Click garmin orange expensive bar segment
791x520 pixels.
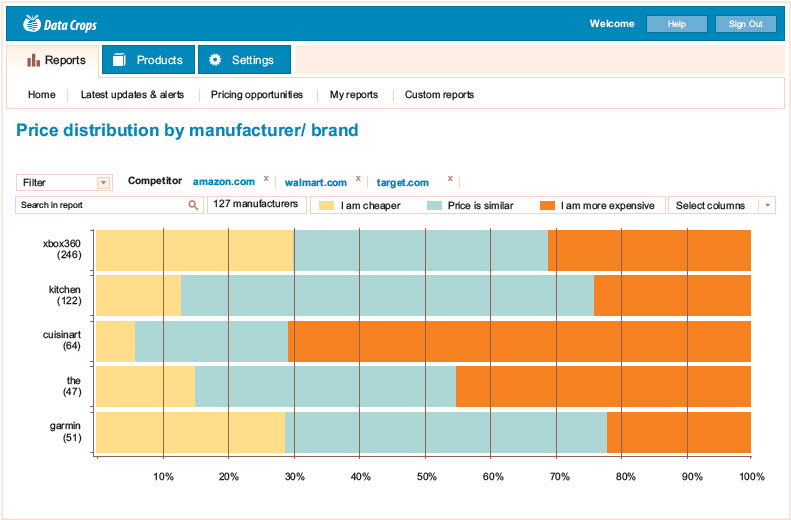pos(679,432)
